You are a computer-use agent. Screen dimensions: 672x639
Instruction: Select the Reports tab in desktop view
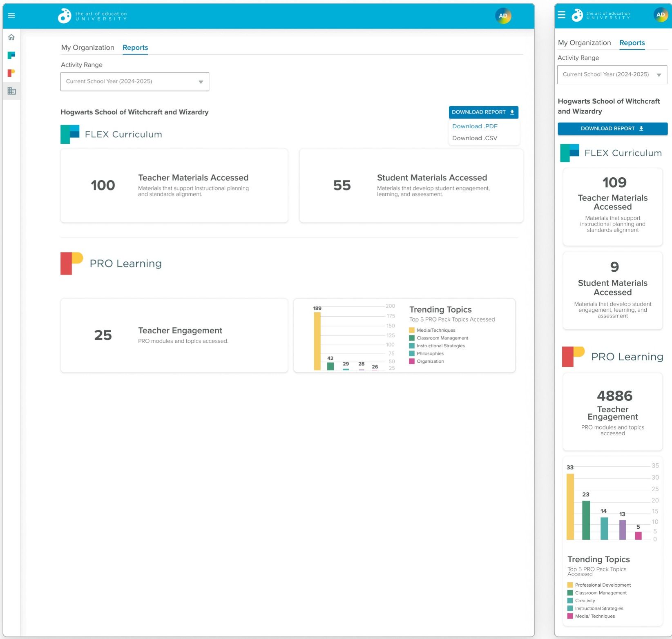click(x=135, y=47)
